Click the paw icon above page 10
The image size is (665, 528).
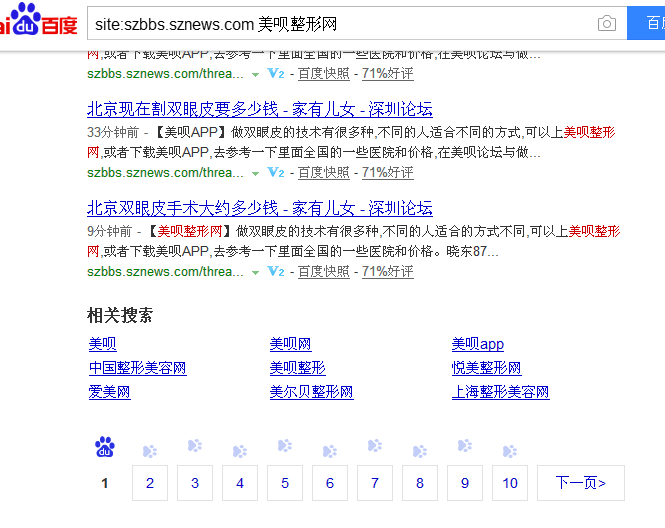(x=510, y=451)
